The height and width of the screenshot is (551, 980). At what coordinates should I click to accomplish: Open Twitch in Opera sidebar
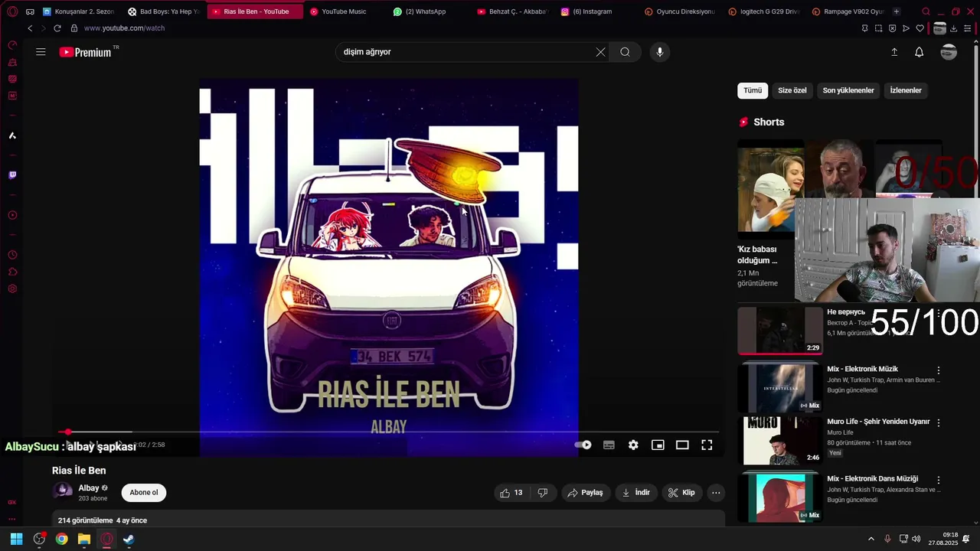(12, 175)
